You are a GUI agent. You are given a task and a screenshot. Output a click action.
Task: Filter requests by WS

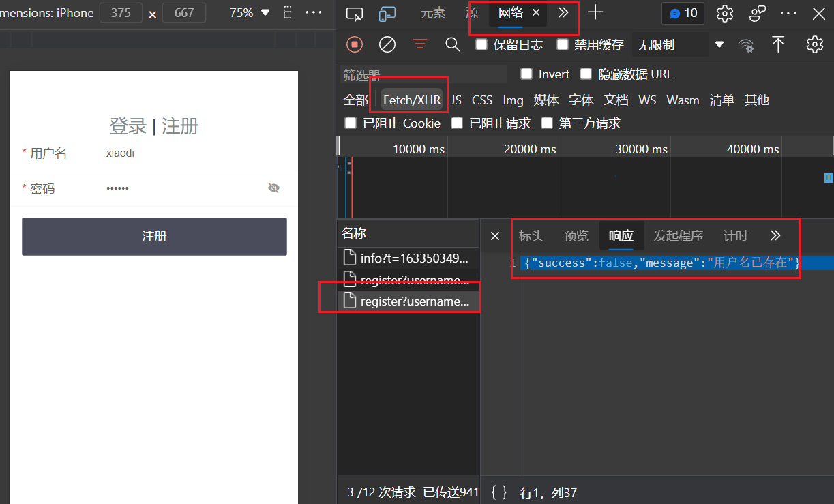(647, 100)
